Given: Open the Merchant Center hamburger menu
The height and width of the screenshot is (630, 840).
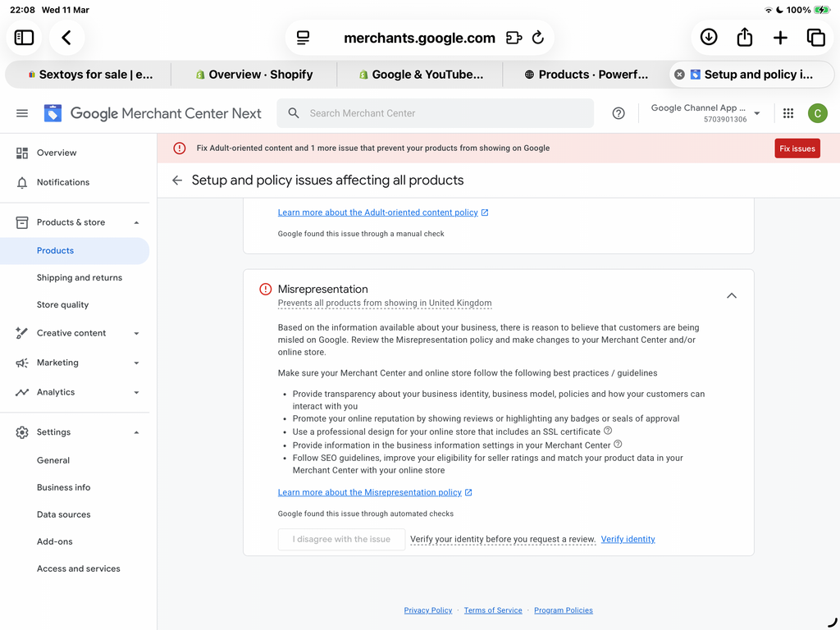Looking at the screenshot, I should click(22, 113).
